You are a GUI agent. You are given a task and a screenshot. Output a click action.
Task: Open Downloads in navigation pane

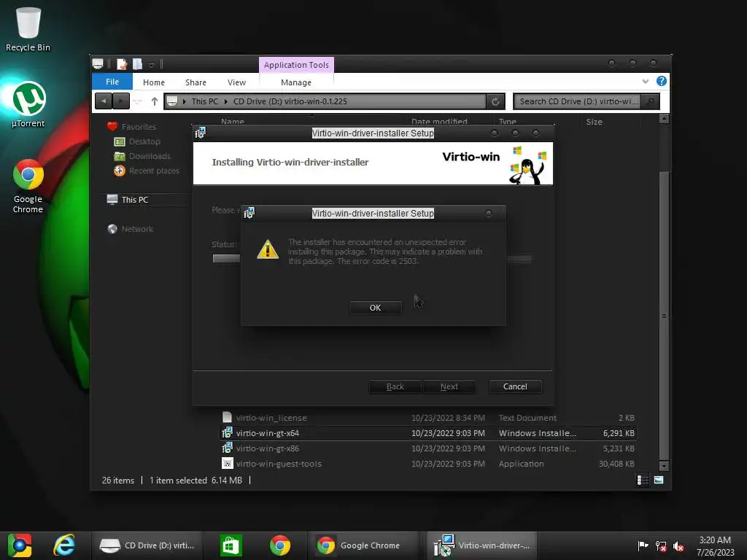click(x=149, y=156)
